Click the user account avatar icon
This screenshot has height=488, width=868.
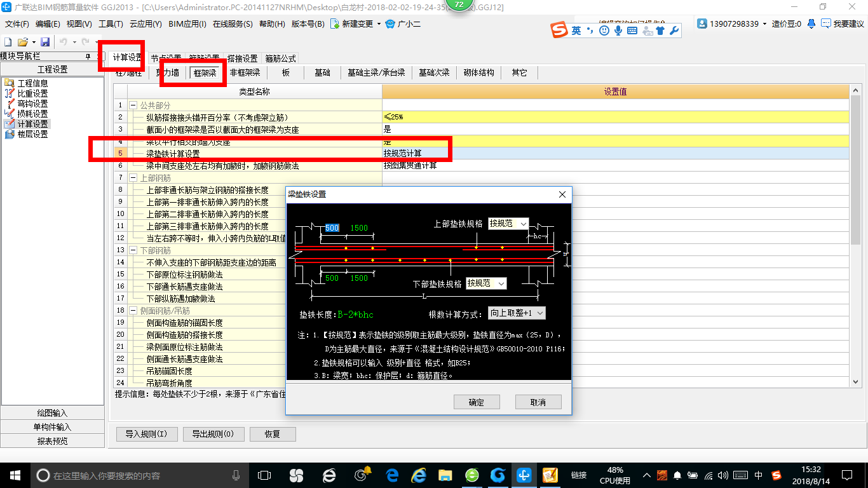(702, 24)
